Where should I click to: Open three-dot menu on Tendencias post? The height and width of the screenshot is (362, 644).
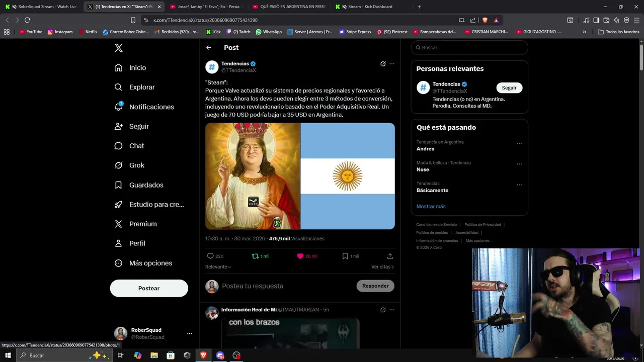[392, 64]
